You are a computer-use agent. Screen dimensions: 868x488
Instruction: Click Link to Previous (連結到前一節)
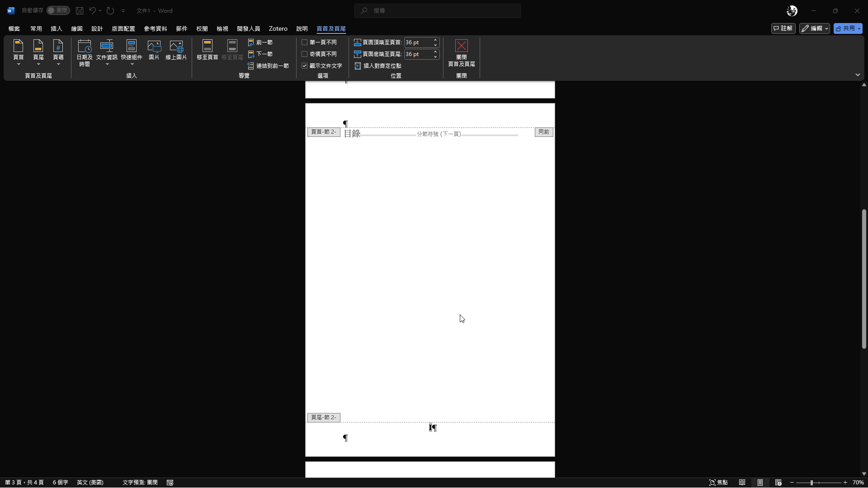[x=268, y=66]
